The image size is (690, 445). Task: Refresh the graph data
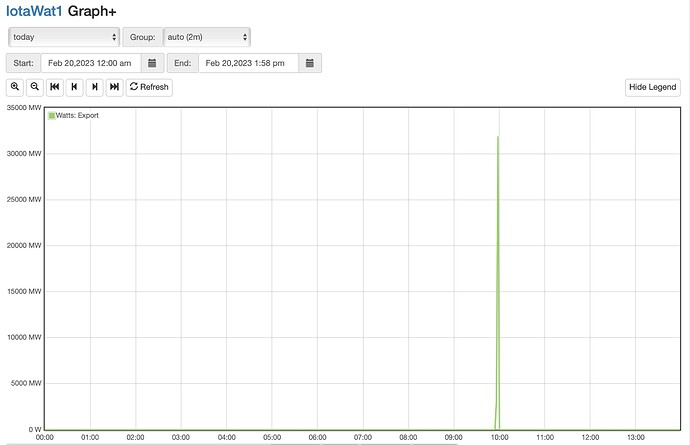149,87
